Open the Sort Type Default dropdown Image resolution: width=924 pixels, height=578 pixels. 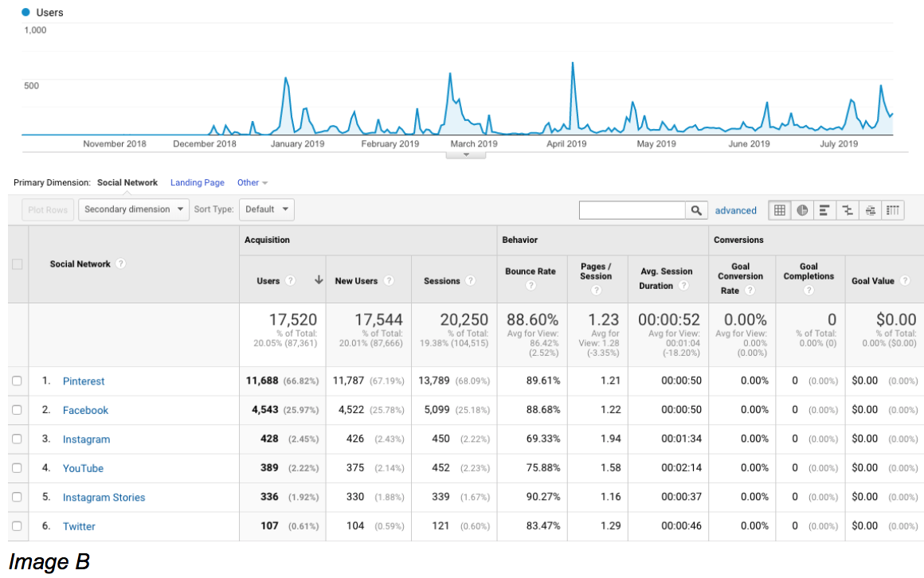tap(267, 209)
